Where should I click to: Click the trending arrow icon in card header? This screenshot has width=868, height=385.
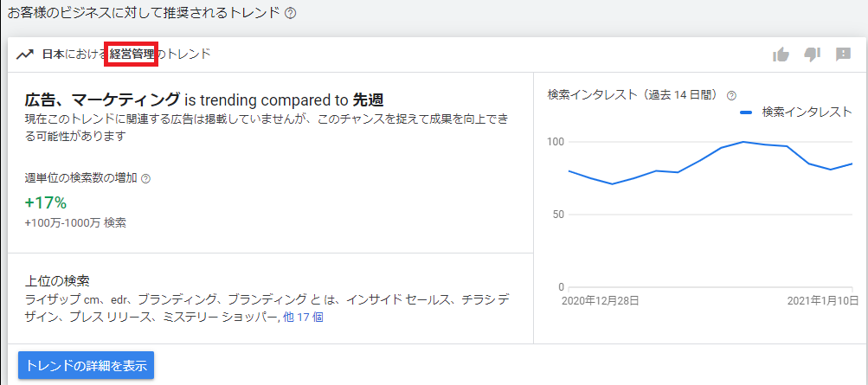point(24,55)
